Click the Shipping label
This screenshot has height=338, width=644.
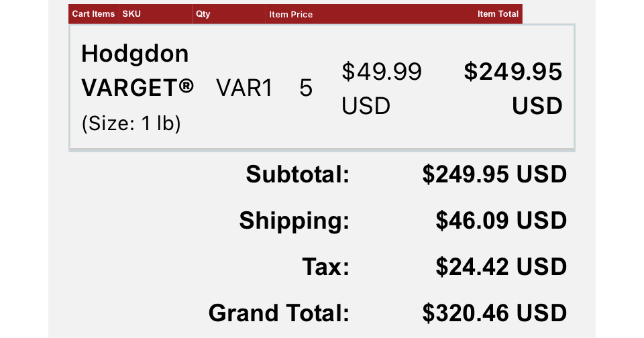(294, 221)
